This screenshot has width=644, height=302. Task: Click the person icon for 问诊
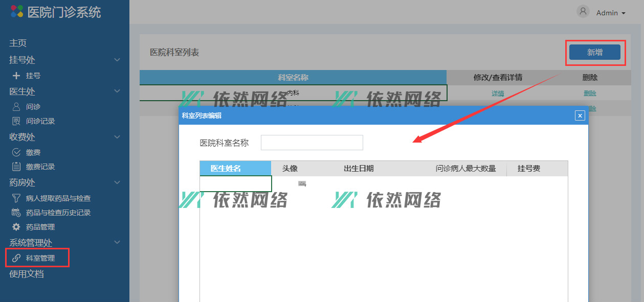[x=16, y=107]
